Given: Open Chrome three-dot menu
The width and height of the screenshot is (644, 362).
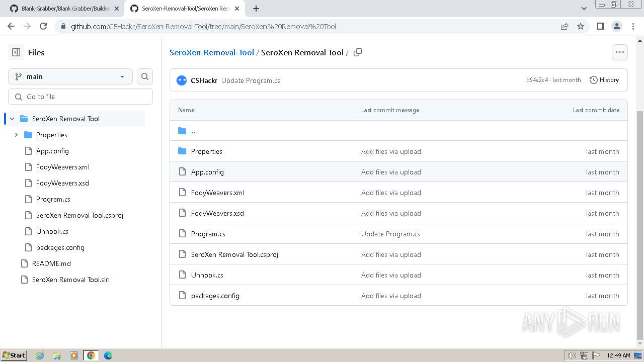Looking at the screenshot, I should pos(632,26).
